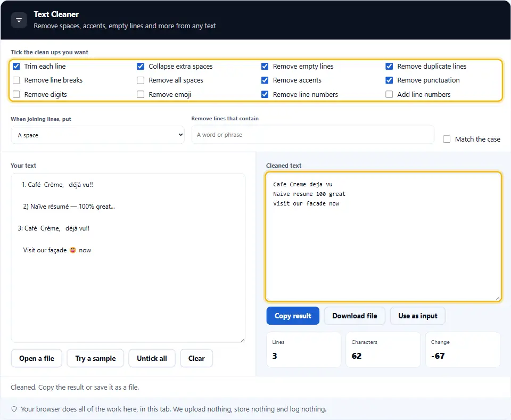Click the Use as input button

pyautogui.click(x=418, y=316)
